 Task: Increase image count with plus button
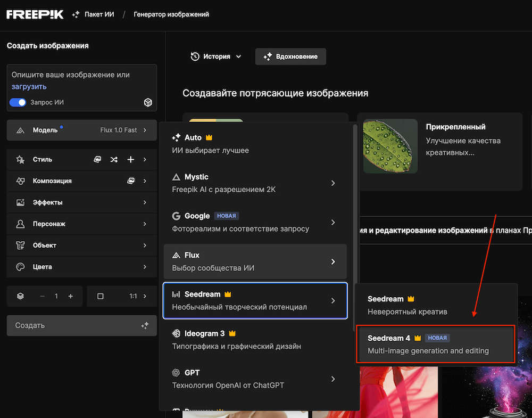click(71, 296)
